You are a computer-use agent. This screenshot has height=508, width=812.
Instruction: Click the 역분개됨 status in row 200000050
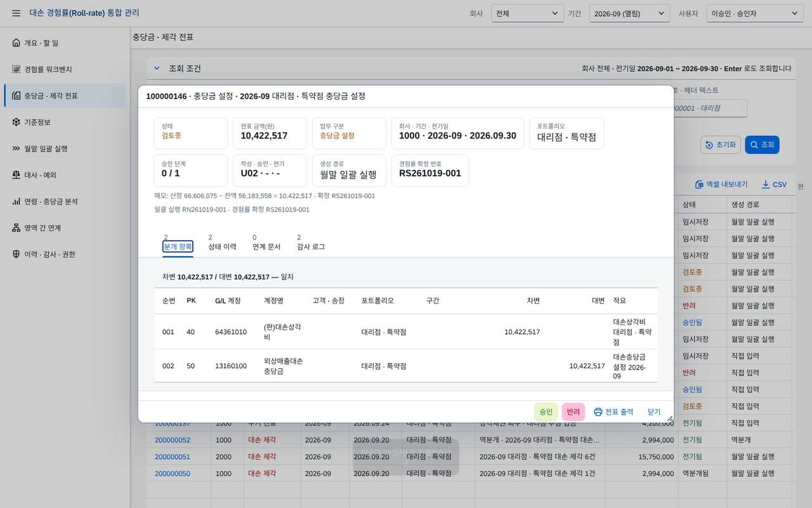point(695,474)
